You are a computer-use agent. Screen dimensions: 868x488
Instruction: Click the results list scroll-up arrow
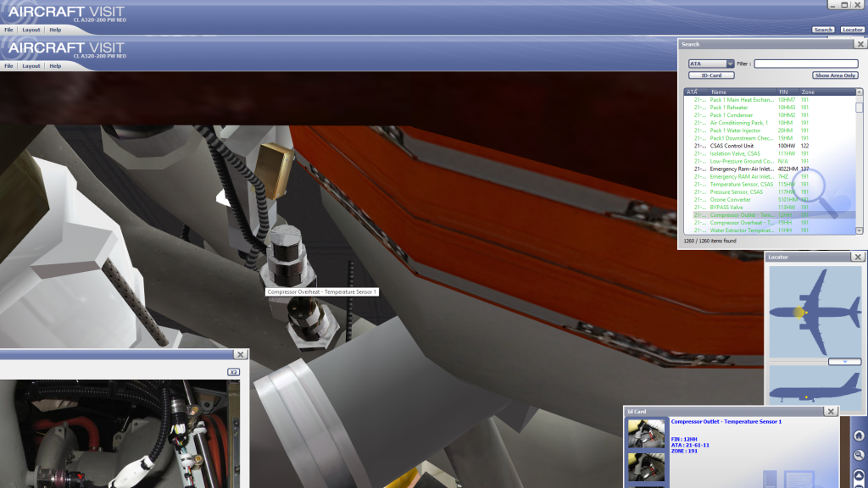[x=860, y=91]
